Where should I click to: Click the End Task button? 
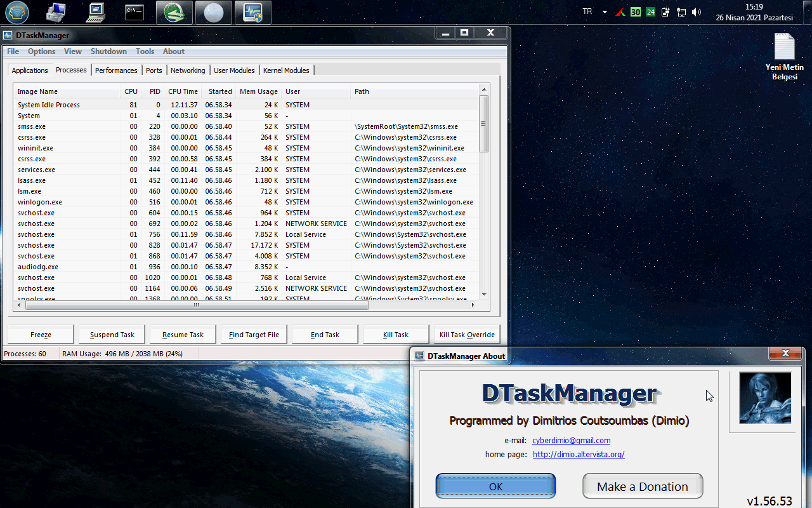pyautogui.click(x=325, y=335)
